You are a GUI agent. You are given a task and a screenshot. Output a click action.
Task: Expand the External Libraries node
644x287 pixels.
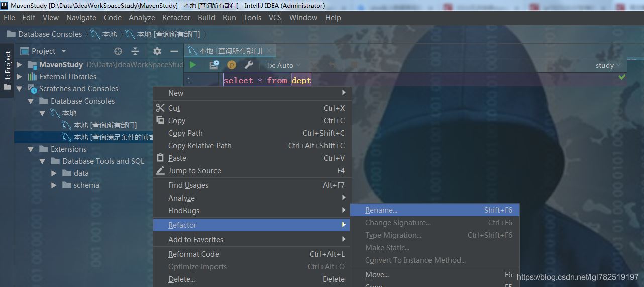click(x=20, y=77)
